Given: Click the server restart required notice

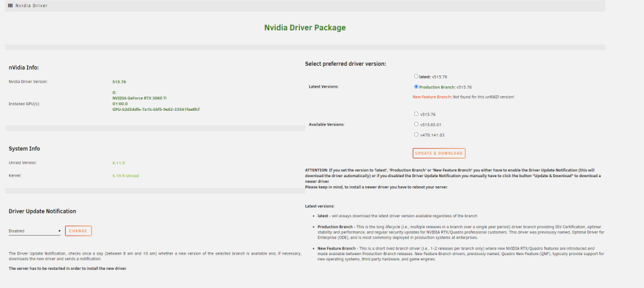Looking at the screenshot, I should 68,268.
